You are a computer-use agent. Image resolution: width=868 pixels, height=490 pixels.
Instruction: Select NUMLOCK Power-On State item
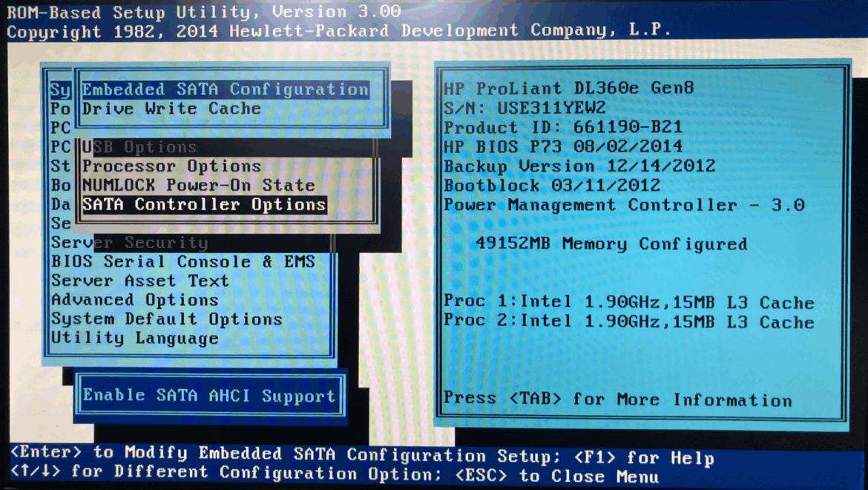[198, 186]
